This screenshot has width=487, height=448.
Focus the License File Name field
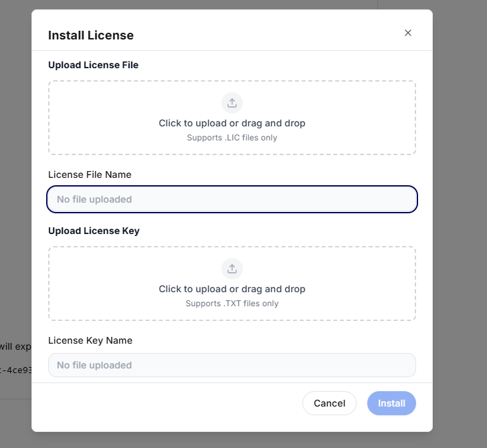coord(232,199)
